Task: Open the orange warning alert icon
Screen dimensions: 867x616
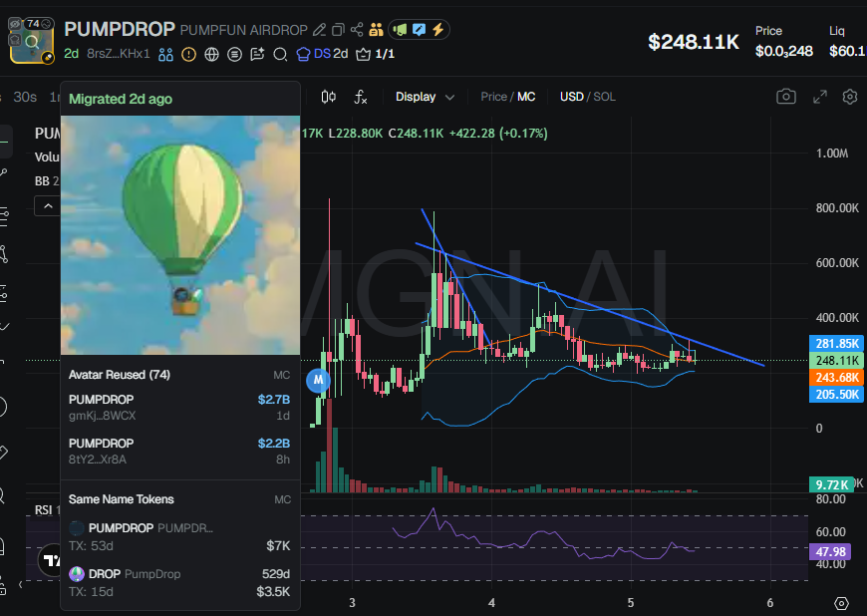Action: click(188, 54)
